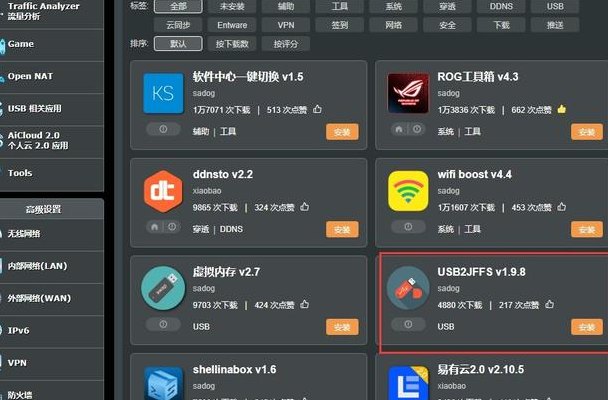The width and height of the screenshot is (608, 400).
Task: Sort apps by 按评分
Action: point(286,43)
